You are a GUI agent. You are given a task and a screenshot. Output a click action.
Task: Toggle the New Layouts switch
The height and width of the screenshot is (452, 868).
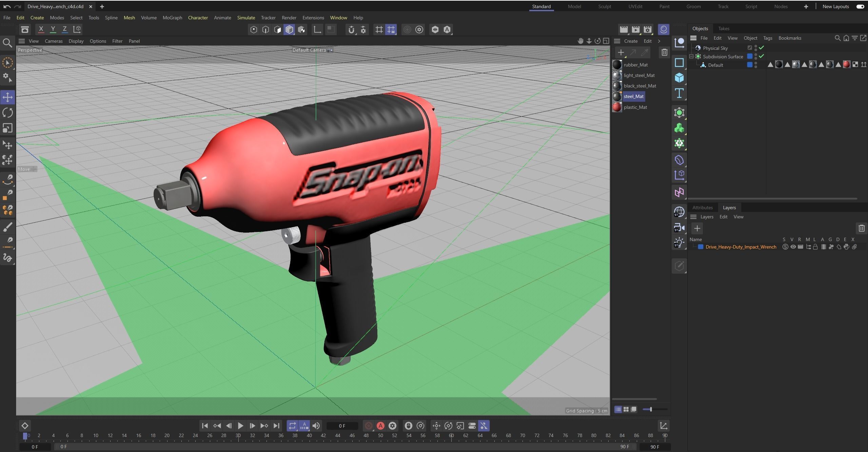[x=860, y=6]
